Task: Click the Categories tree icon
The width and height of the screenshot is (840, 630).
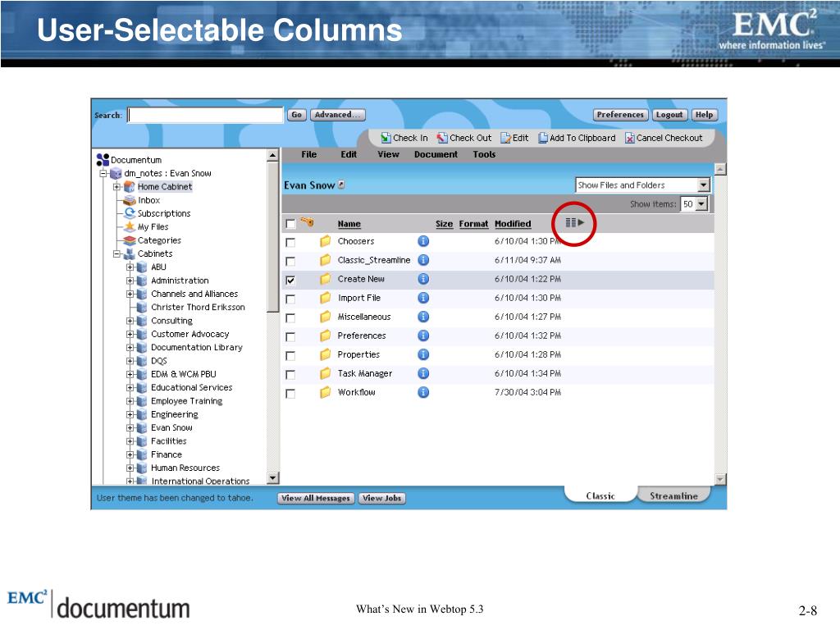Action: pos(129,240)
